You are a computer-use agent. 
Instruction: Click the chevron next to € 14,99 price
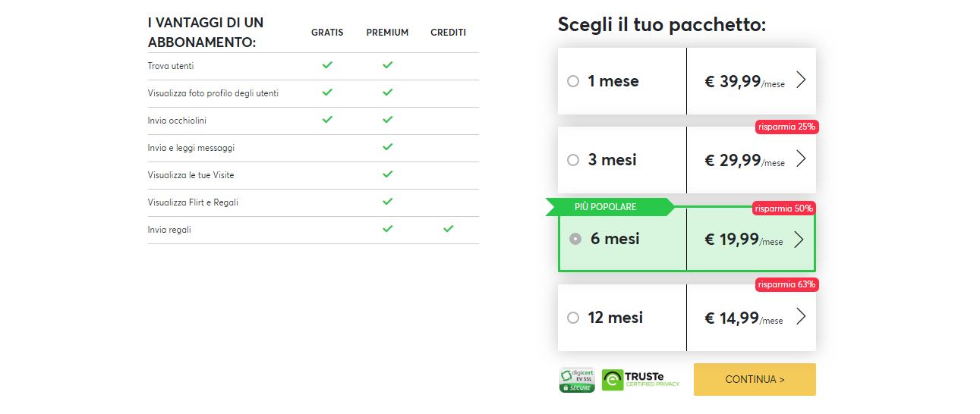(800, 317)
